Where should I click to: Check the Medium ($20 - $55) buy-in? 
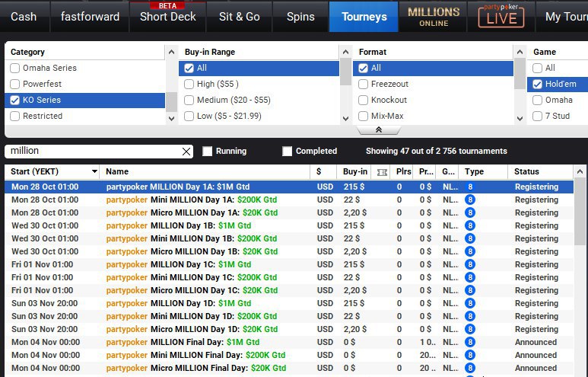tap(189, 101)
